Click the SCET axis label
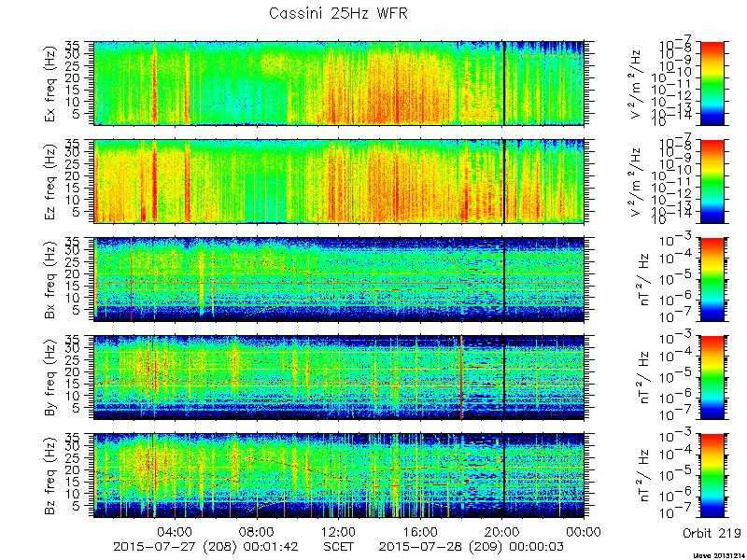747x560 pixels. [x=339, y=546]
